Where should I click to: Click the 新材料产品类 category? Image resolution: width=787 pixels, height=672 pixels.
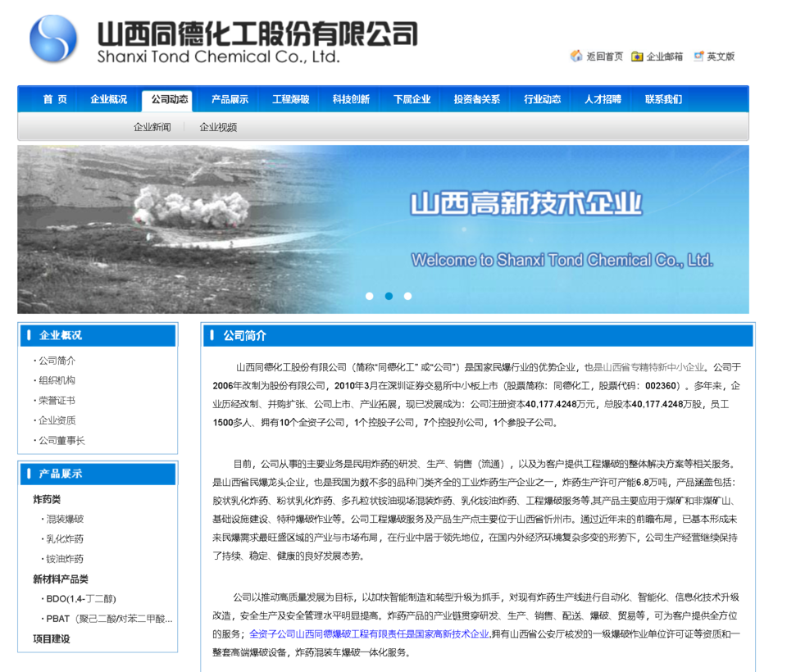pyautogui.click(x=60, y=579)
